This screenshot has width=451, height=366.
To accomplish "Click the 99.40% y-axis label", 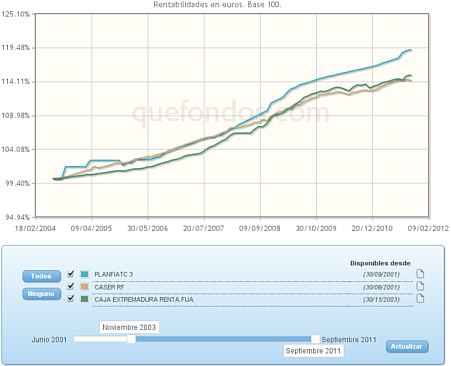I will 17,183.
